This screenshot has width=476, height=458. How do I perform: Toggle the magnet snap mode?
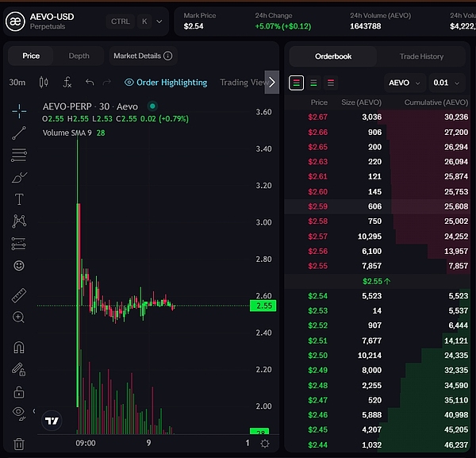pos(19,347)
